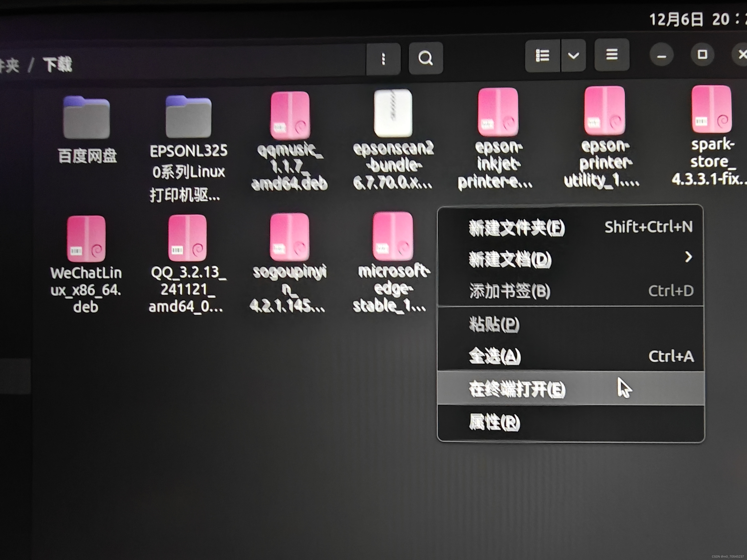Select the QQ_3.2.13 deb package
747x560 pixels.
point(187,238)
